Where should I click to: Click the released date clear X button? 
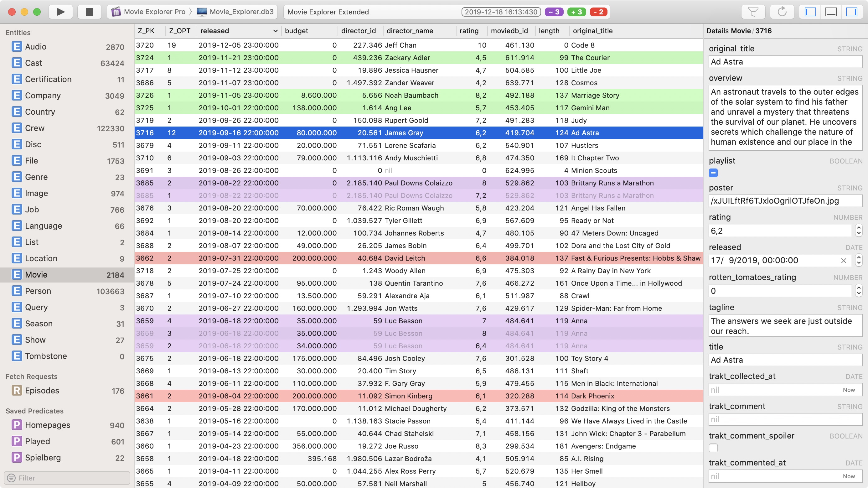842,260
